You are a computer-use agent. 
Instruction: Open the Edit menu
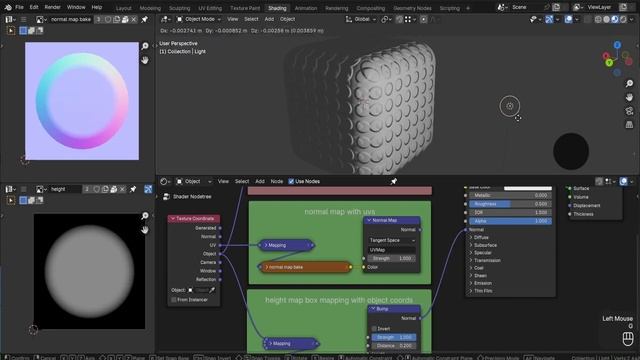[x=34, y=7]
